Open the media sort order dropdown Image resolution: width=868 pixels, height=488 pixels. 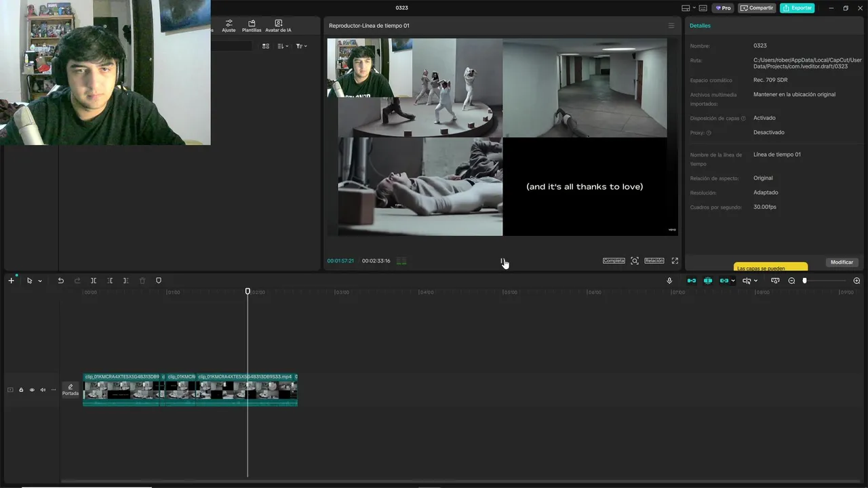pyautogui.click(x=283, y=46)
